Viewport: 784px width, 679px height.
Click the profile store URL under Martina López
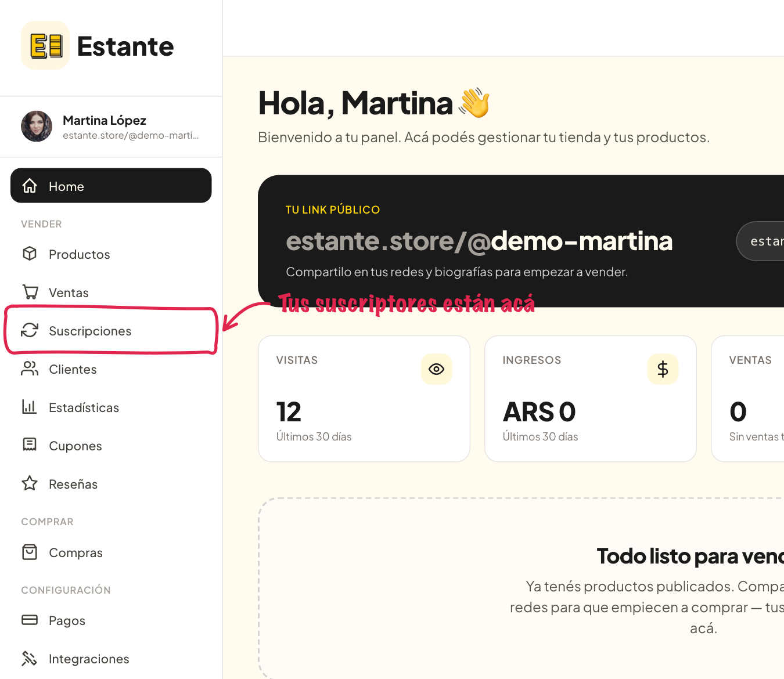[x=131, y=135]
